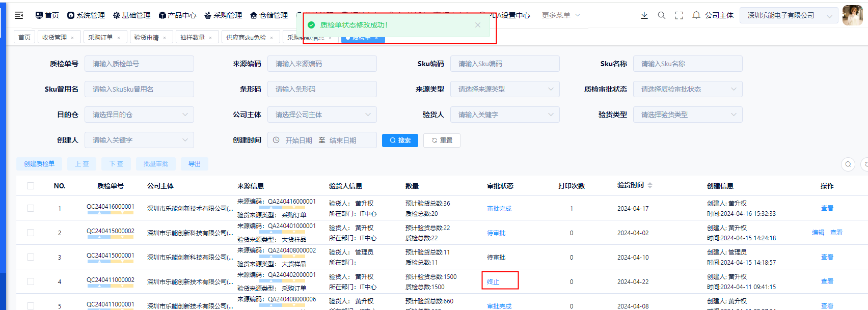This screenshot has height=310, width=868.
Task: Open the search magnifier in top bar
Action: (x=662, y=15)
